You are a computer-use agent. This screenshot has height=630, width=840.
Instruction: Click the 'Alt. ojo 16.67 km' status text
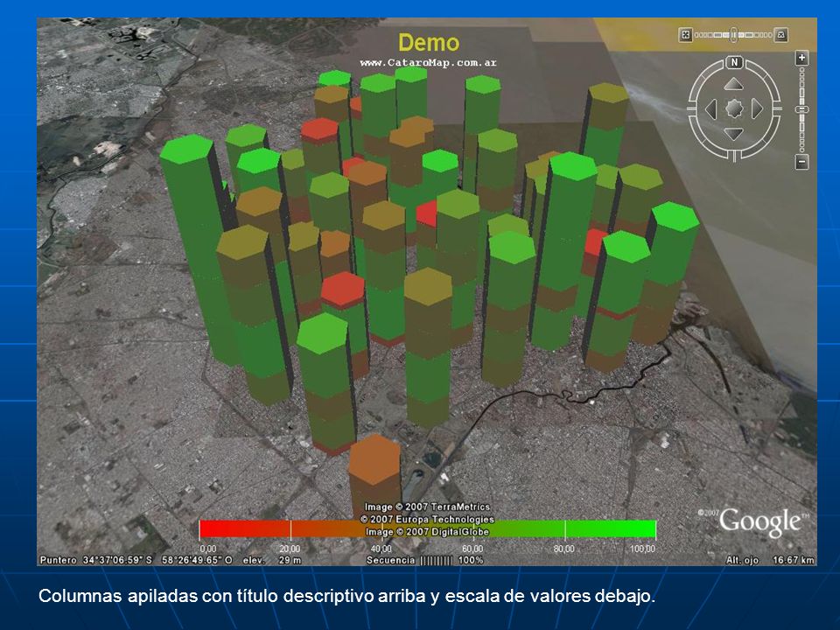click(770, 560)
